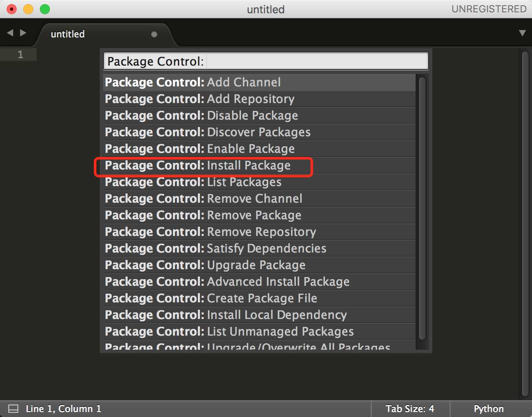Toggle the side bar icon in status bar
This screenshot has width=532, height=417.
pos(13,409)
